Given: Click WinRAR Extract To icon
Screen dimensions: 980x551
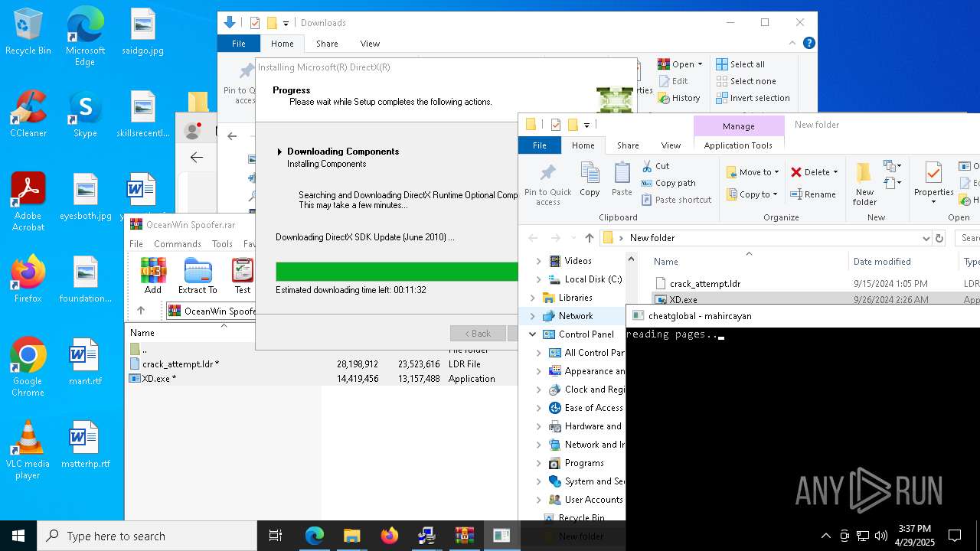Looking at the screenshot, I should [198, 275].
